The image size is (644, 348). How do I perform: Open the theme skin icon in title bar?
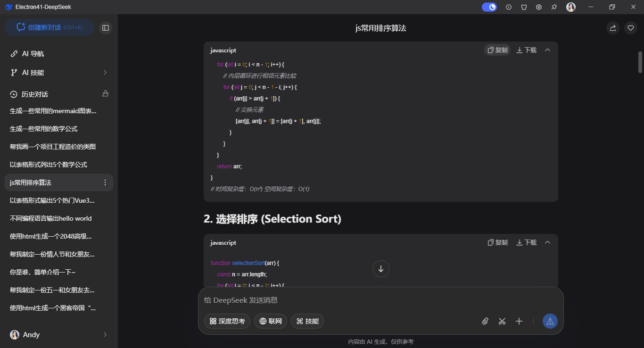[x=524, y=7]
